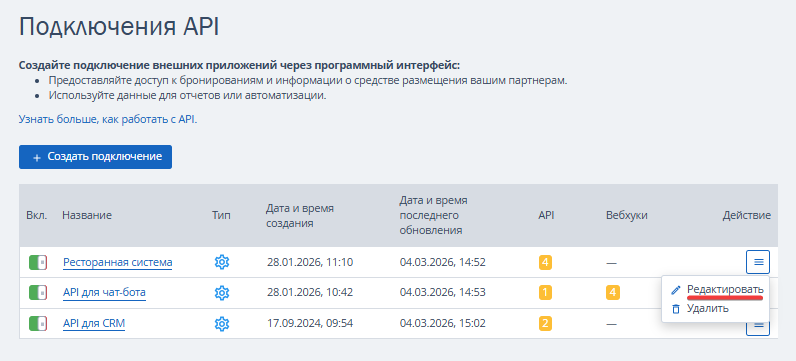
Task: Click gear type icon for Ресторанная система
Action: (222, 262)
